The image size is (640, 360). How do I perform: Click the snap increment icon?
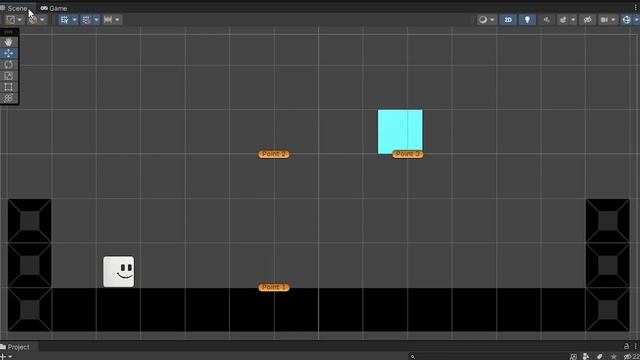pyautogui.click(x=108, y=20)
